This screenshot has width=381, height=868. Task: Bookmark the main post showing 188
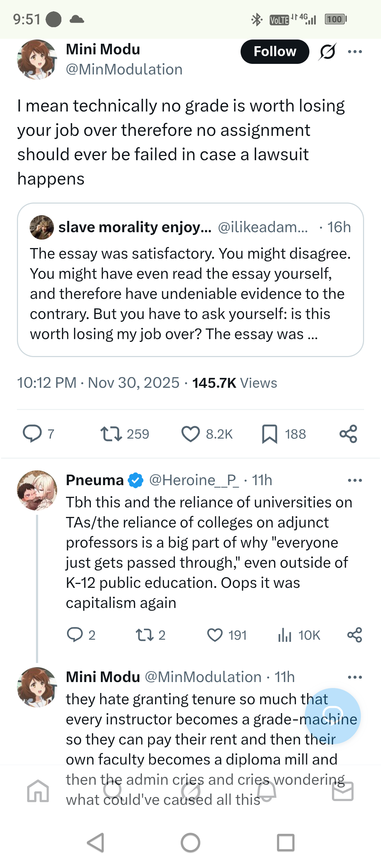(x=270, y=434)
